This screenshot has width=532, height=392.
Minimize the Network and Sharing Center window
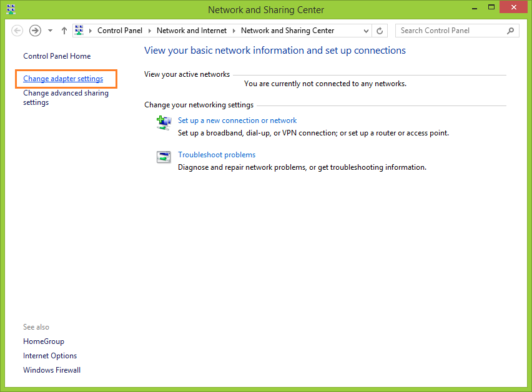[x=475, y=8]
